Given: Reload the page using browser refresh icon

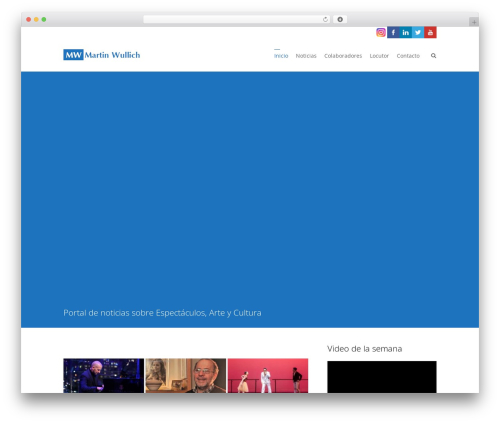Looking at the screenshot, I should coord(325,19).
